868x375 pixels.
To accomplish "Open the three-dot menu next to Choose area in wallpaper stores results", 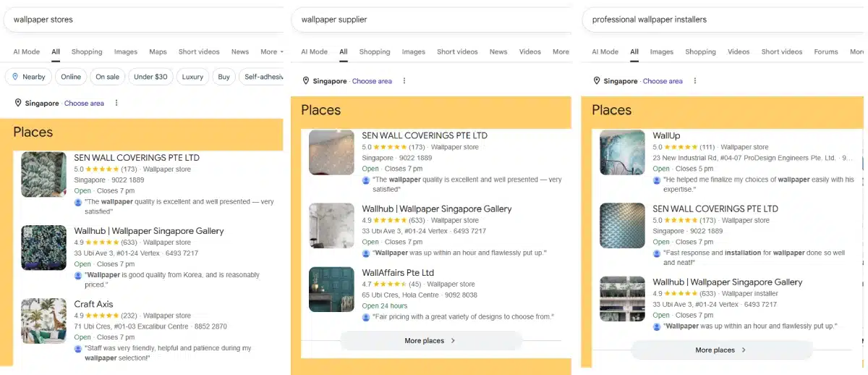I will click(x=116, y=104).
